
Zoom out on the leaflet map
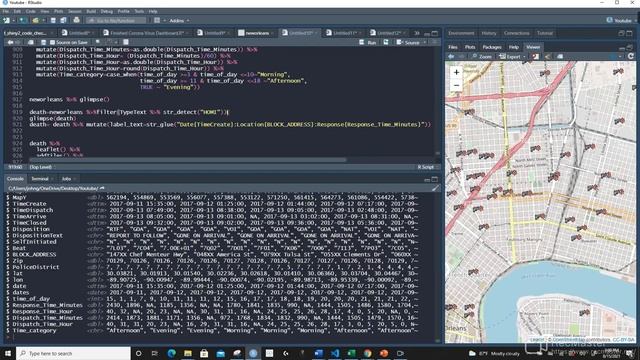point(456,85)
